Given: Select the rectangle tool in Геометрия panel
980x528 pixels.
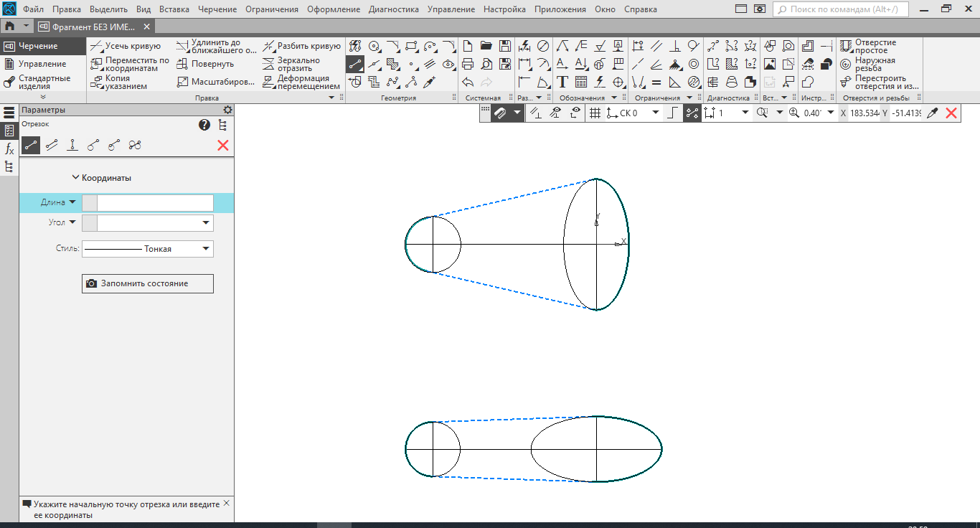Looking at the screenshot, I should coord(412,46).
